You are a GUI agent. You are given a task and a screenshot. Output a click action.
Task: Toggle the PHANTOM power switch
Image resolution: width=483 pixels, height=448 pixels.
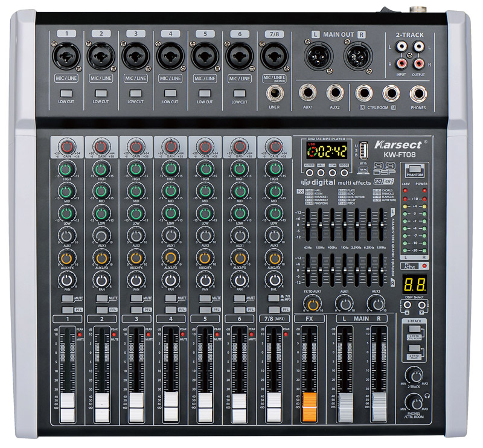[415, 169]
